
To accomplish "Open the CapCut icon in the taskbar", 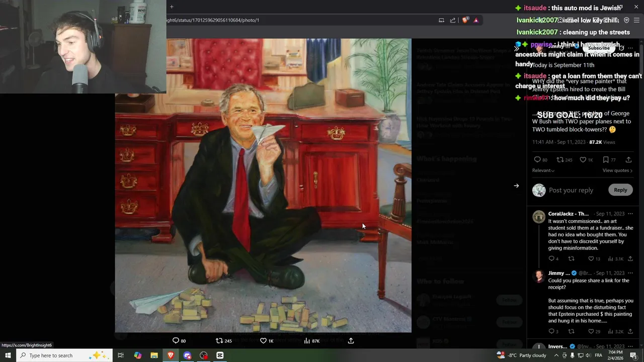I will (220, 355).
